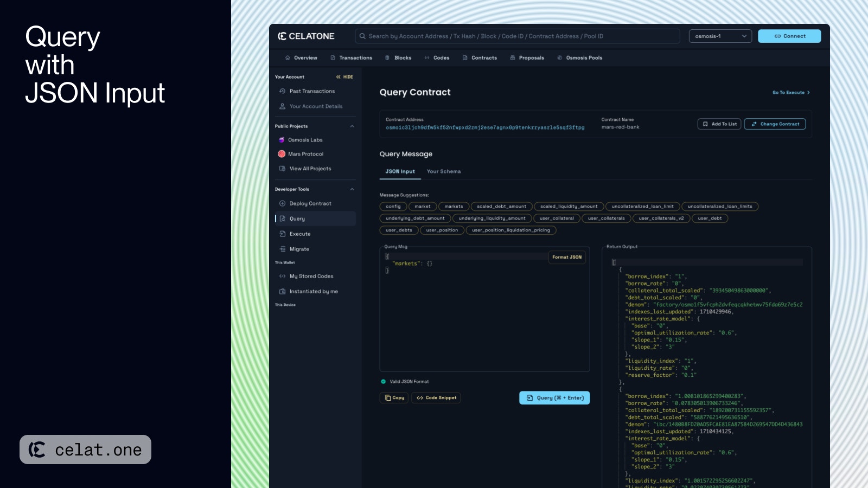Click the My Stored Codes icon
Image resolution: width=868 pixels, height=488 pixels.
(282, 276)
